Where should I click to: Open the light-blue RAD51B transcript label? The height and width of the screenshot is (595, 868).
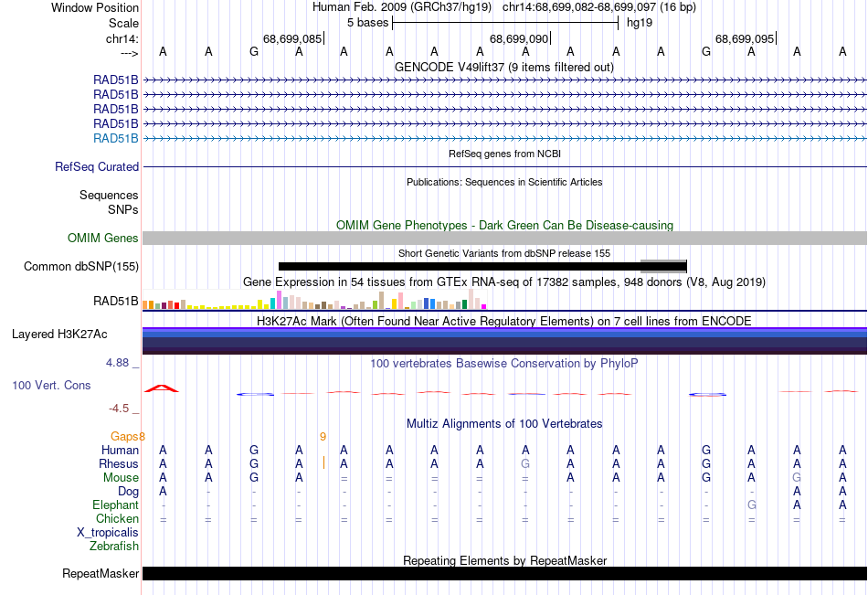coord(116,139)
